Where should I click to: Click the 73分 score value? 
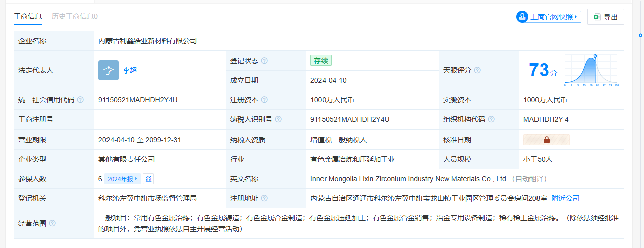click(543, 70)
